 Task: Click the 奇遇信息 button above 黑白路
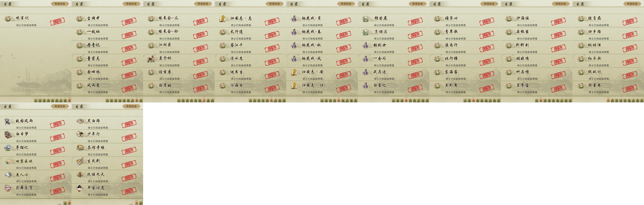coord(131,106)
